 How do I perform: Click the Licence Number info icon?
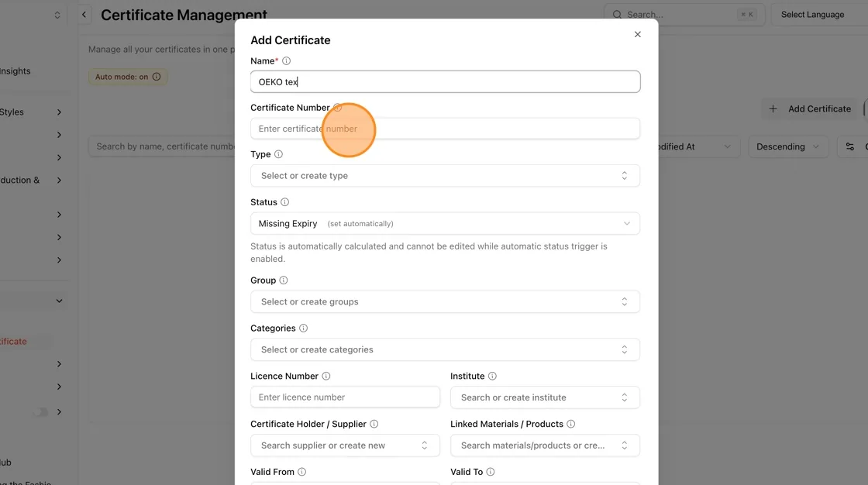[x=326, y=376]
